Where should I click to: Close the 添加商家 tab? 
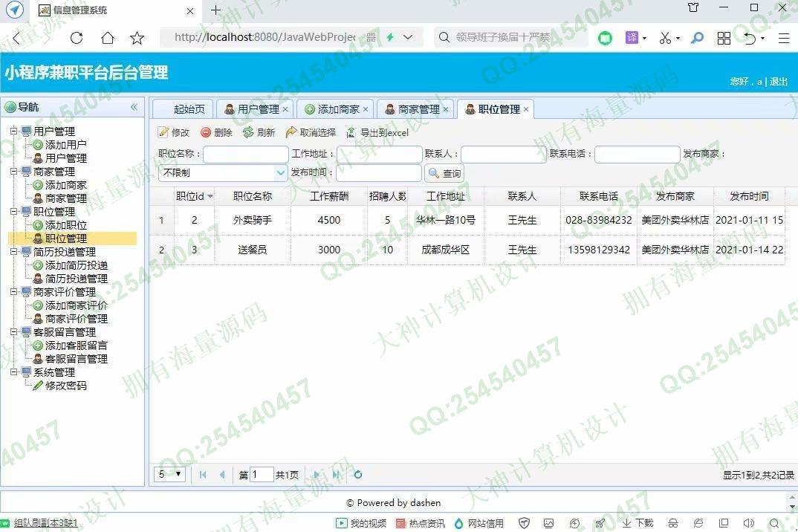tap(366, 109)
